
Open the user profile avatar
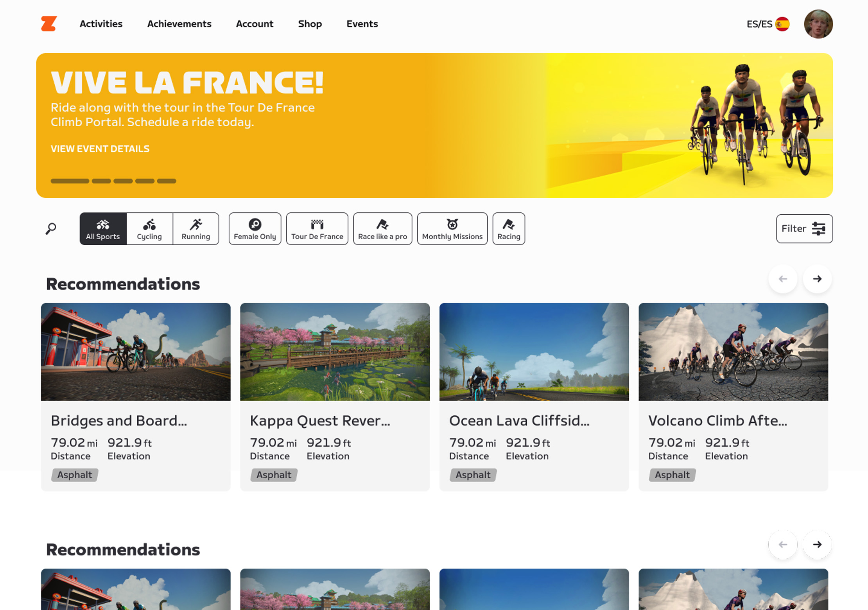point(818,24)
